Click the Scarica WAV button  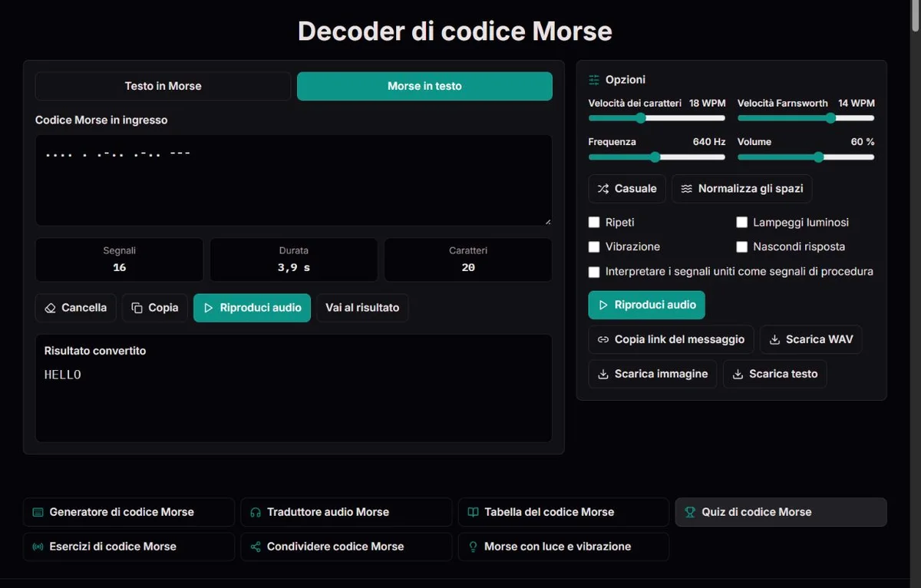[810, 339]
